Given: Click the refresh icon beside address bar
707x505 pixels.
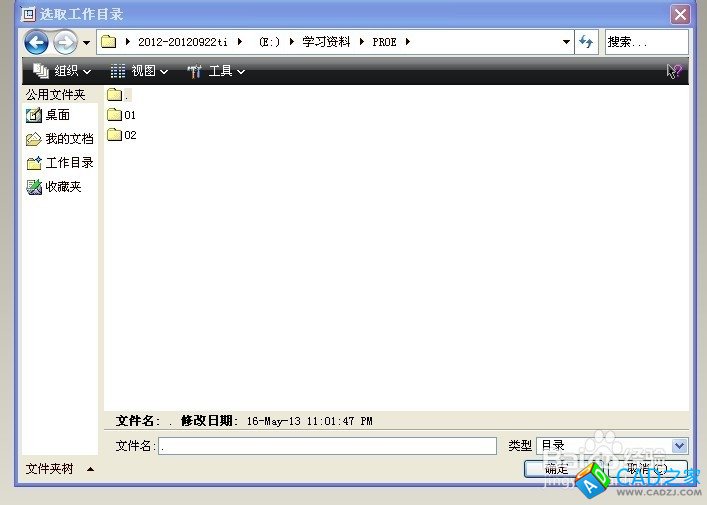Looking at the screenshot, I should tap(587, 42).
